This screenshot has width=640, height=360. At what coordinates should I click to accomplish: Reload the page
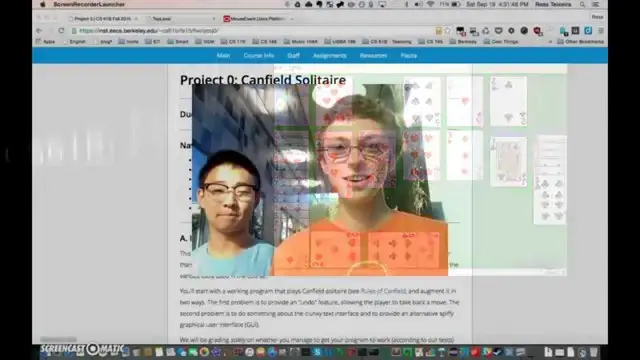(61, 31)
